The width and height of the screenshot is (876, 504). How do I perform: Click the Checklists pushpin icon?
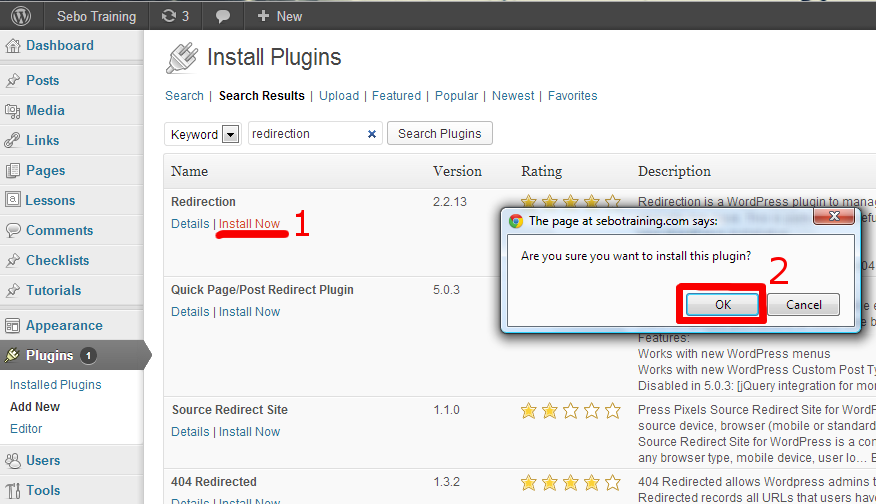[x=13, y=260]
